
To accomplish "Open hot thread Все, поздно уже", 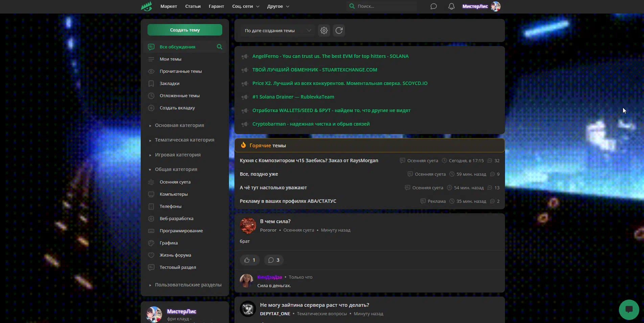I will 259,174.
